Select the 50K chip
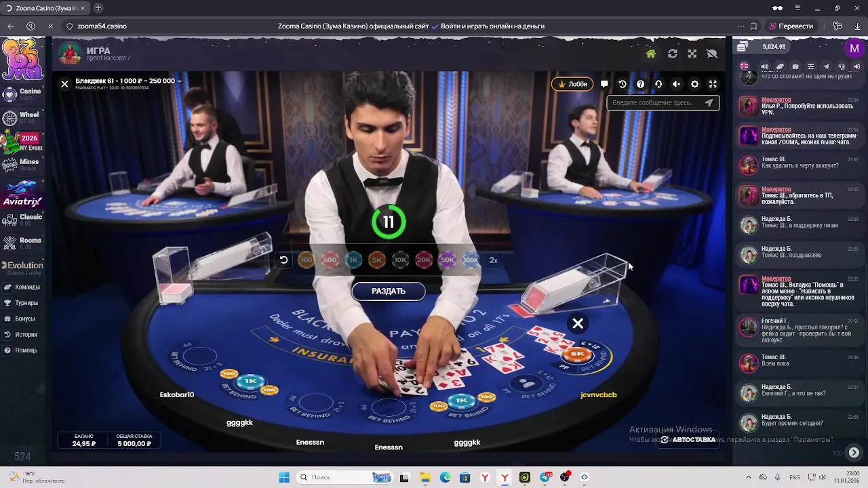The height and width of the screenshot is (488, 868). tap(447, 260)
